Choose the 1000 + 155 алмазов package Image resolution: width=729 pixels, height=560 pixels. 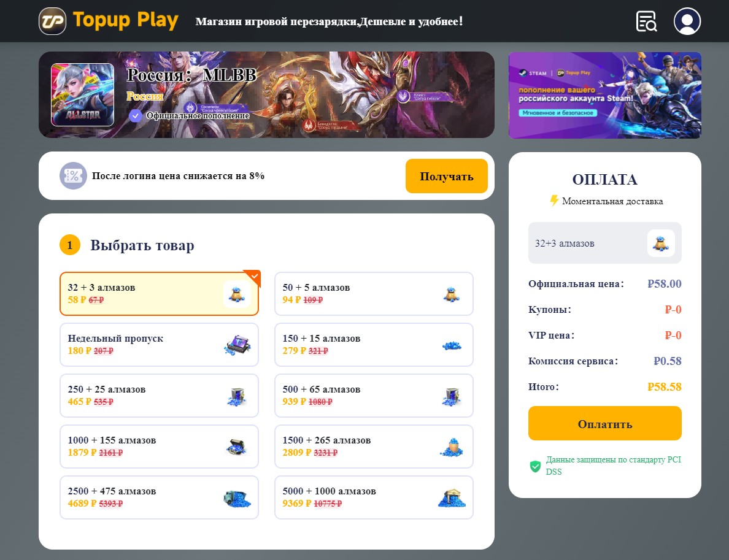click(159, 447)
